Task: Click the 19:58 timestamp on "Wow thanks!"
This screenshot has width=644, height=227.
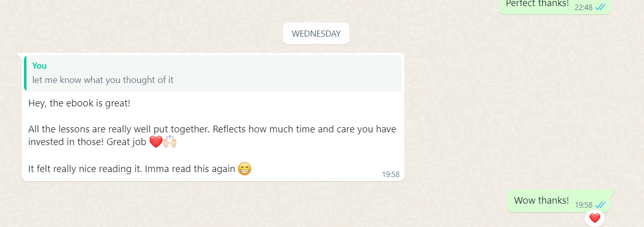Action: tap(583, 205)
